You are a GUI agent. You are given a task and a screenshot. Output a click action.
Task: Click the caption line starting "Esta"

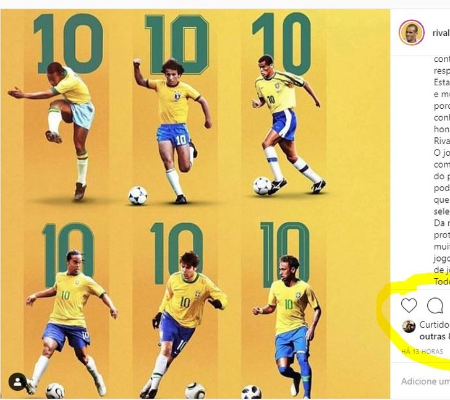[x=442, y=82]
